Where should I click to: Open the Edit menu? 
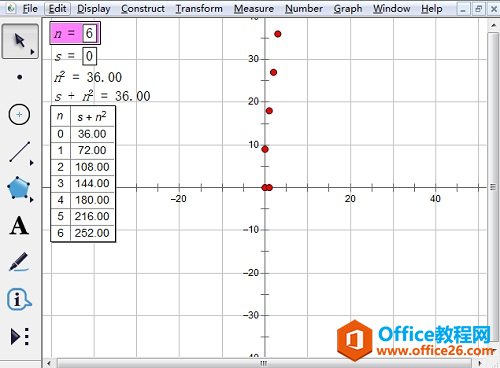click(x=57, y=9)
